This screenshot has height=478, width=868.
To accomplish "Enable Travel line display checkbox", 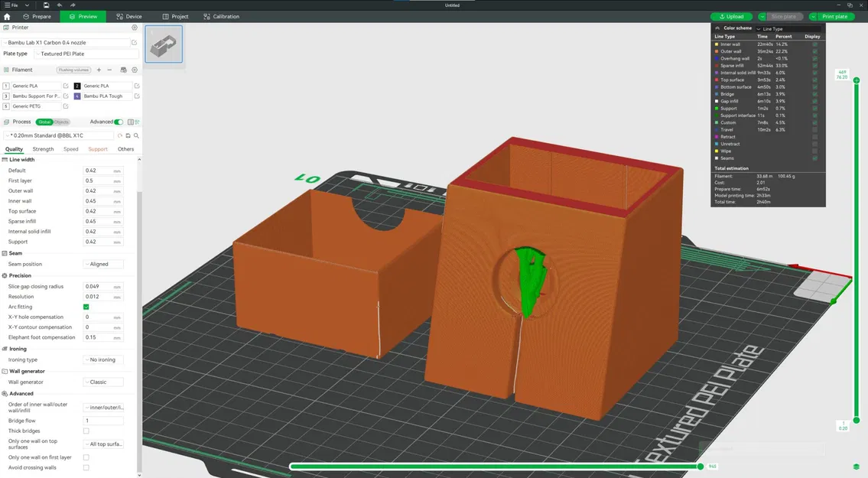I will (815, 129).
